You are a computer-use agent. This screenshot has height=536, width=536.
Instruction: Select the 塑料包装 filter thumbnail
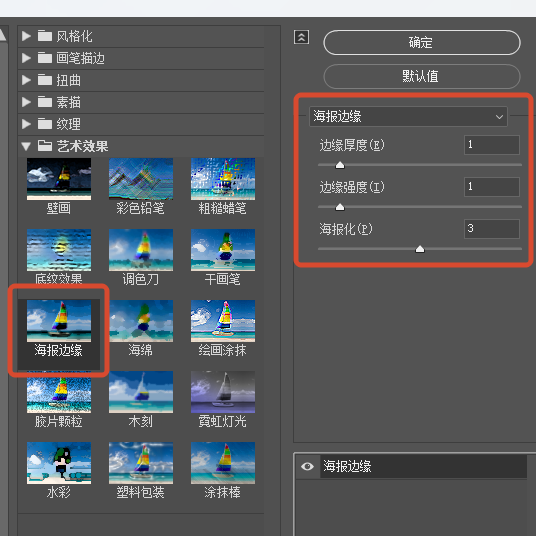tap(141, 463)
